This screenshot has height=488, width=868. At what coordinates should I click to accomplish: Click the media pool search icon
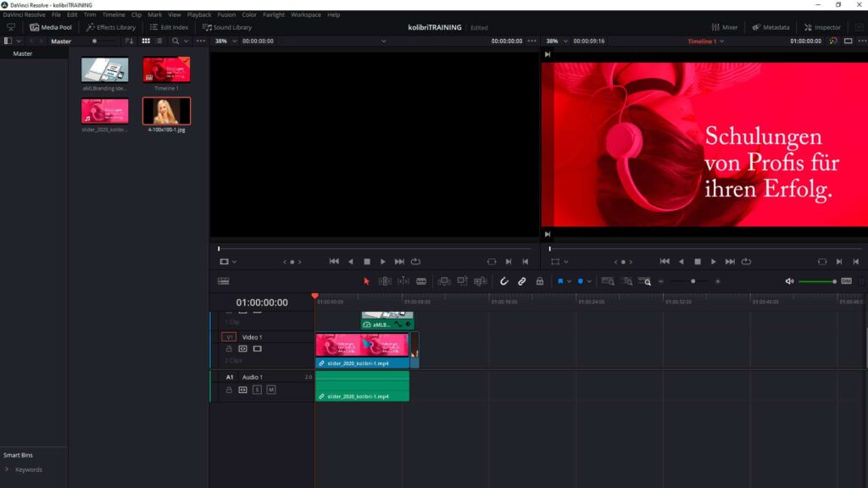175,41
